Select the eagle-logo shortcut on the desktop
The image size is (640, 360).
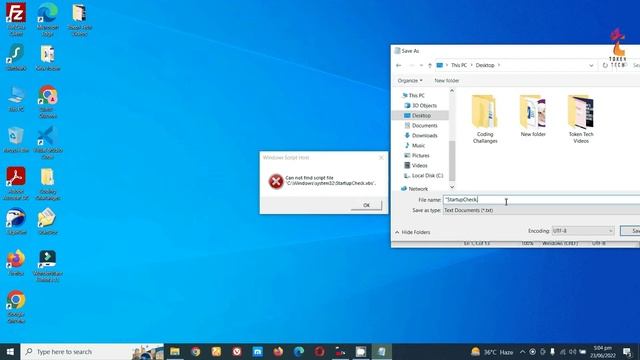tap(16, 221)
